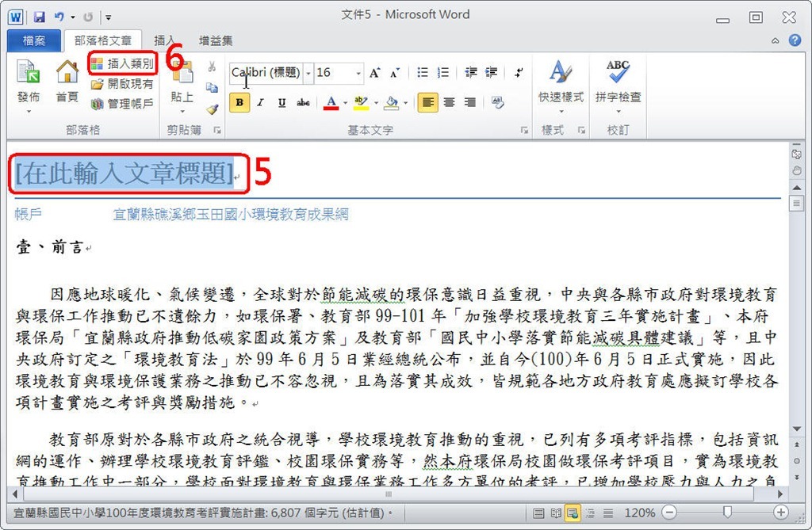Click Insert Category (插入類別) button
The width and height of the screenshot is (812, 530).
pos(123,63)
